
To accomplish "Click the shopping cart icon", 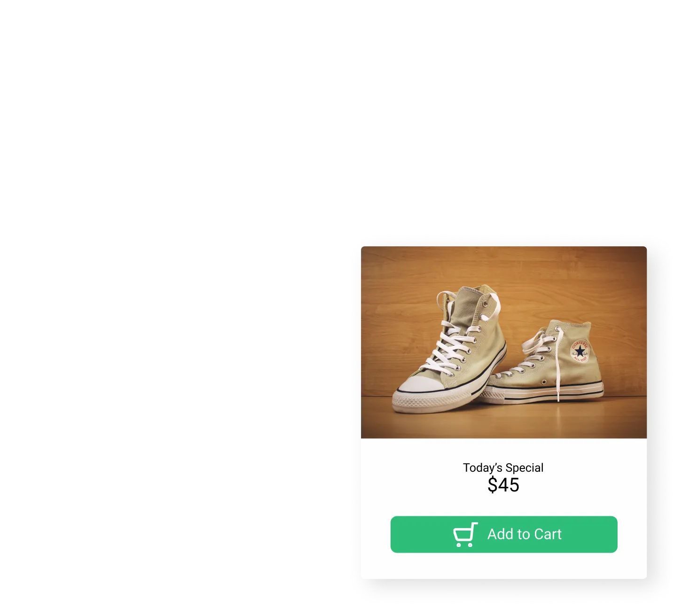I will pos(465,535).
